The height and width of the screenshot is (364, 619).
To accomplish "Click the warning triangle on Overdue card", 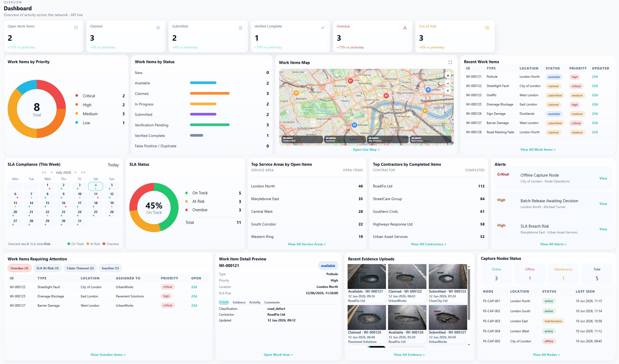I will coord(405,28).
